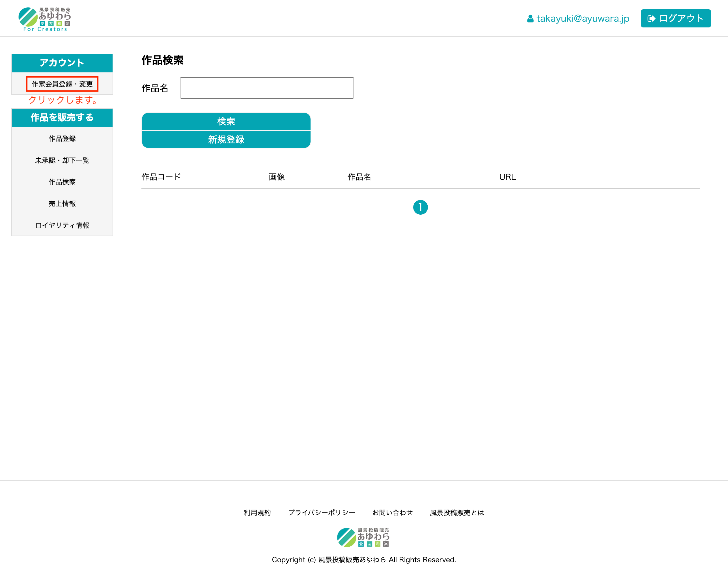Click the 作品コード column header
The image size is (728, 582).
[x=161, y=176]
